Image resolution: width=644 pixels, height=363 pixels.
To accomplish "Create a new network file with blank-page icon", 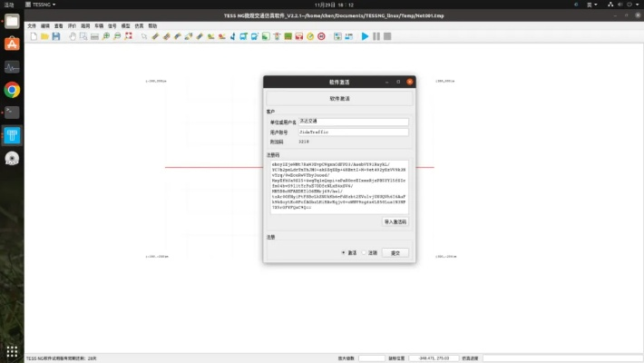I will click(x=34, y=36).
